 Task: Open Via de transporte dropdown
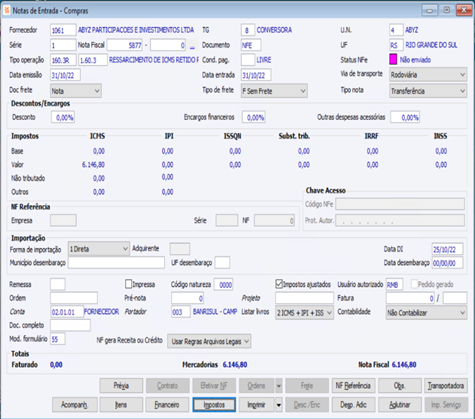428,75
